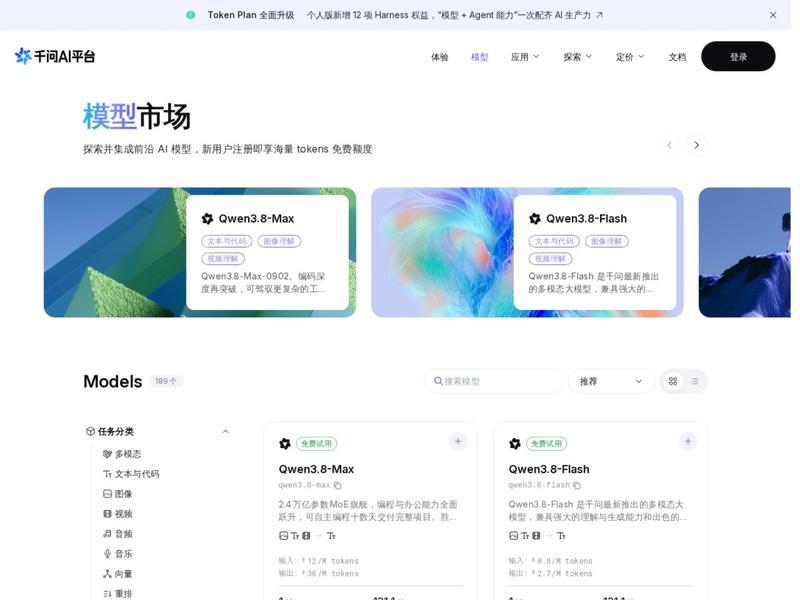Click video input icon on Qwen3.8-Flash card
This screenshot has width=800, height=600.
(x=536, y=536)
